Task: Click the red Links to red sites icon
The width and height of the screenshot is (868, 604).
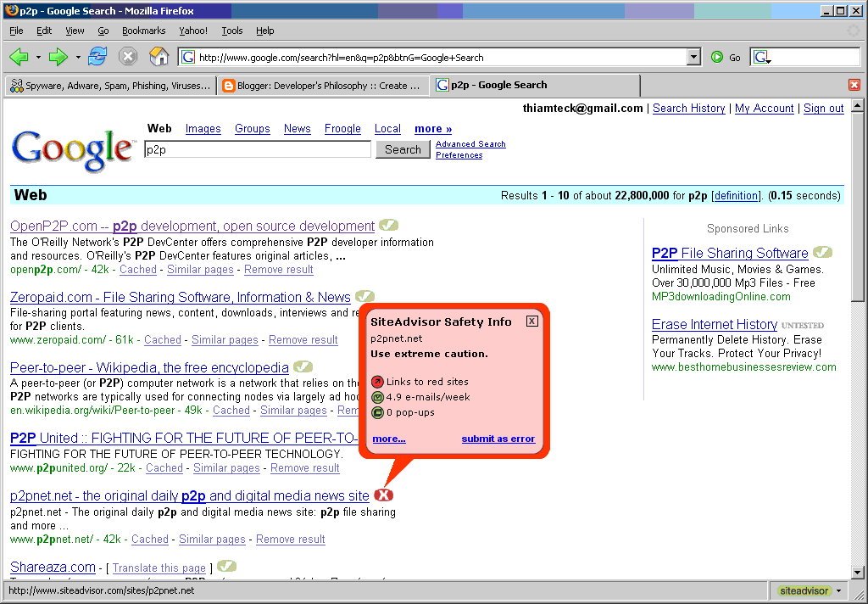Action: point(377,382)
